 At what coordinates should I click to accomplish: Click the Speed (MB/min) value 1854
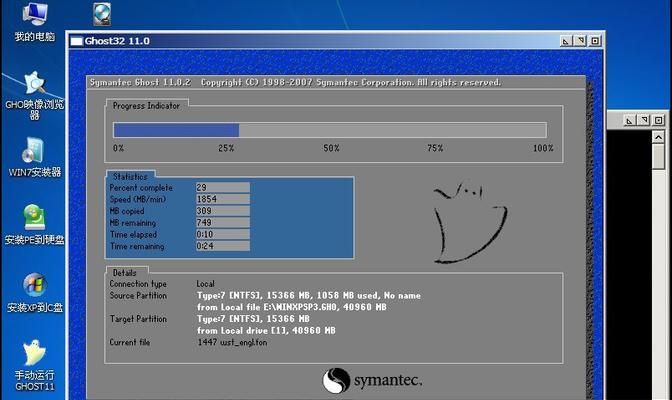click(223, 199)
